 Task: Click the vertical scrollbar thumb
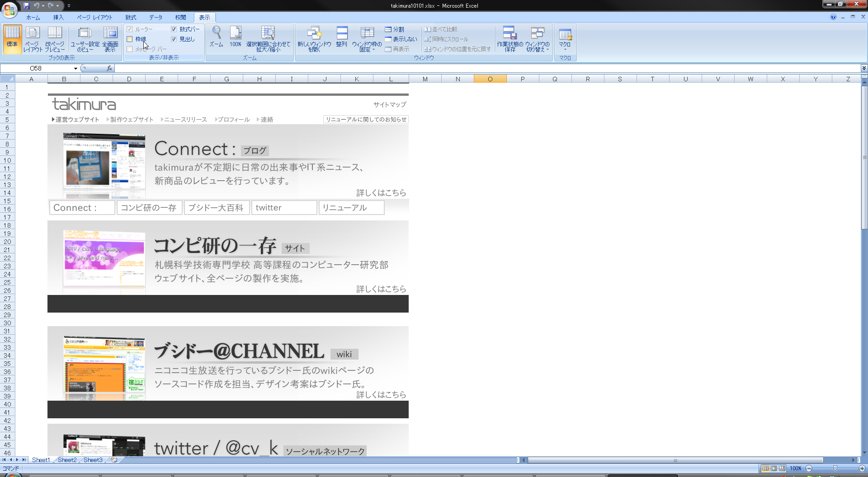tap(864, 158)
